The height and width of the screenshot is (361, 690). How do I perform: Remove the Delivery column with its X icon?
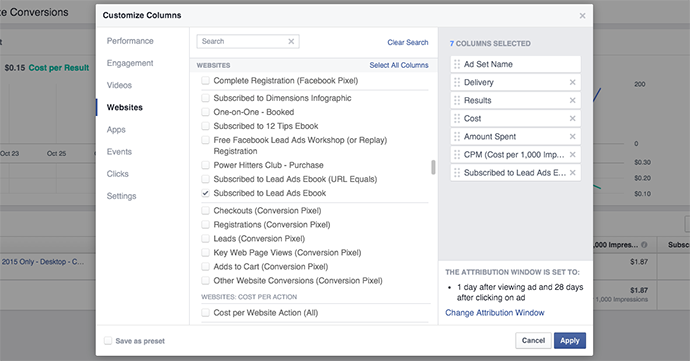(573, 82)
